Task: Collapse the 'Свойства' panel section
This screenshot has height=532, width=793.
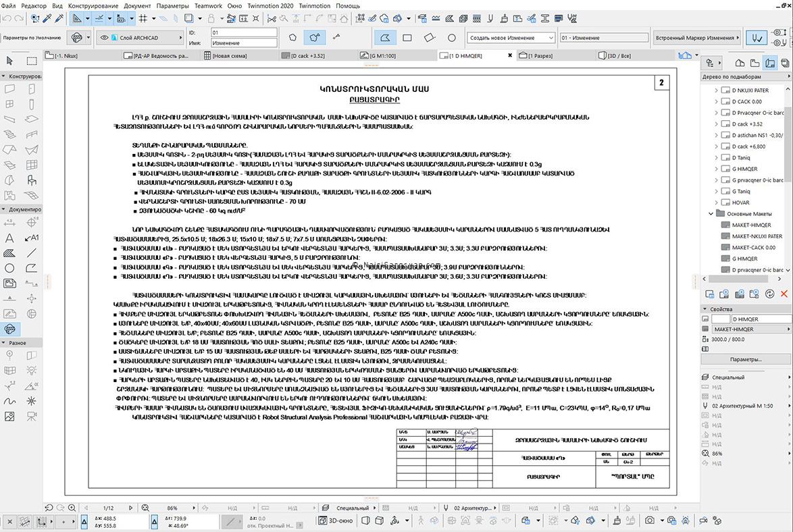Action: click(705, 309)
